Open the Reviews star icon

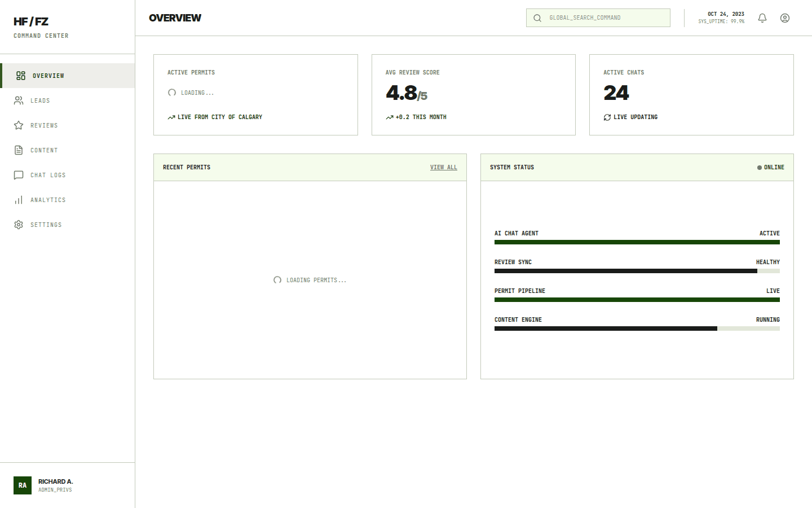19,125
